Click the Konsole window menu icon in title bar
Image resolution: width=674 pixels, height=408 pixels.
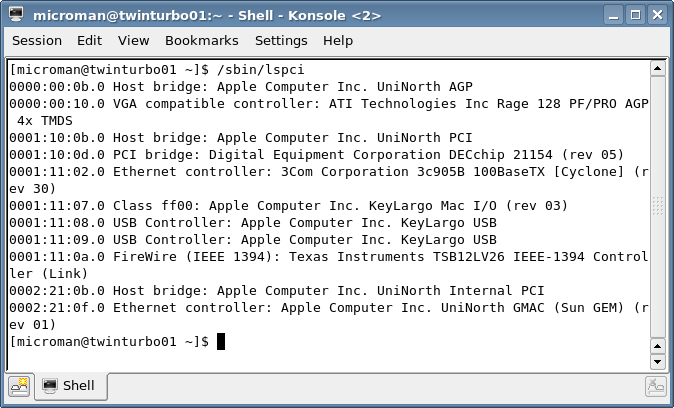[x=16, y=15]
